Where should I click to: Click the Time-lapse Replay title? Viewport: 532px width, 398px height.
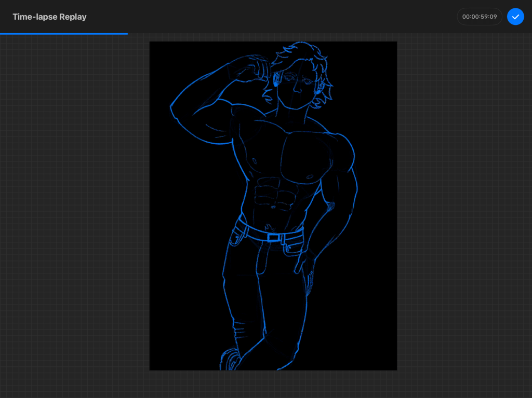tap(49, 17)
